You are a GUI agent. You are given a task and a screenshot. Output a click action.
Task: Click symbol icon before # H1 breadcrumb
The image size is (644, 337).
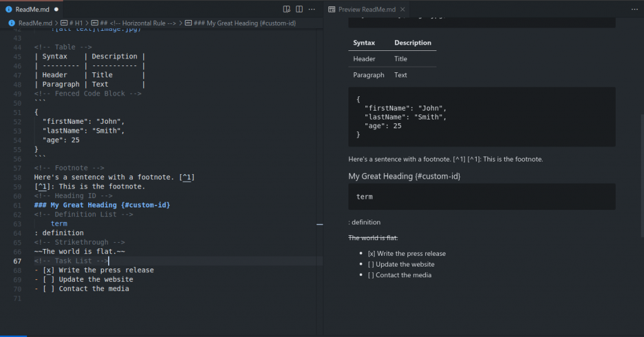click(x=64, y=23)
